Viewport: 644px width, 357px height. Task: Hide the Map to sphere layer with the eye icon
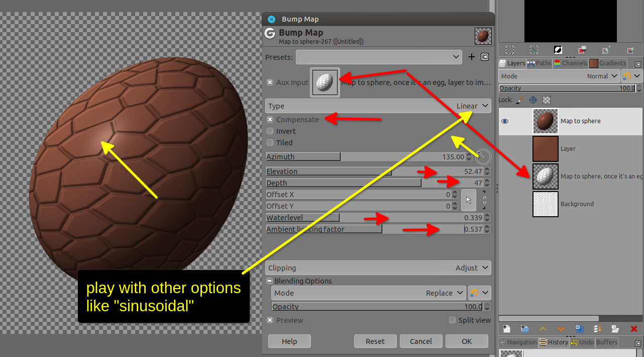(505, 121)
